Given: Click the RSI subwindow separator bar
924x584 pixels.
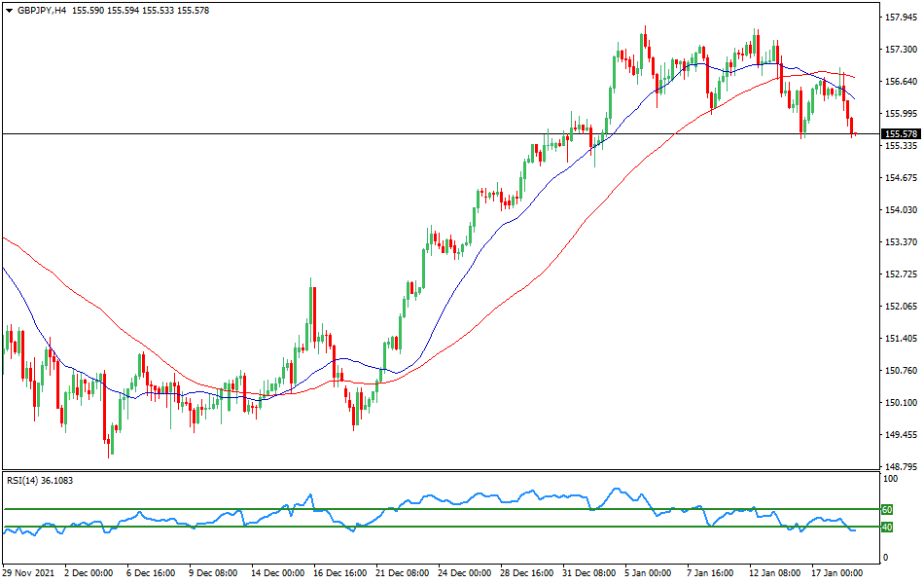Looking at the screenshot, I should point(438,470).
